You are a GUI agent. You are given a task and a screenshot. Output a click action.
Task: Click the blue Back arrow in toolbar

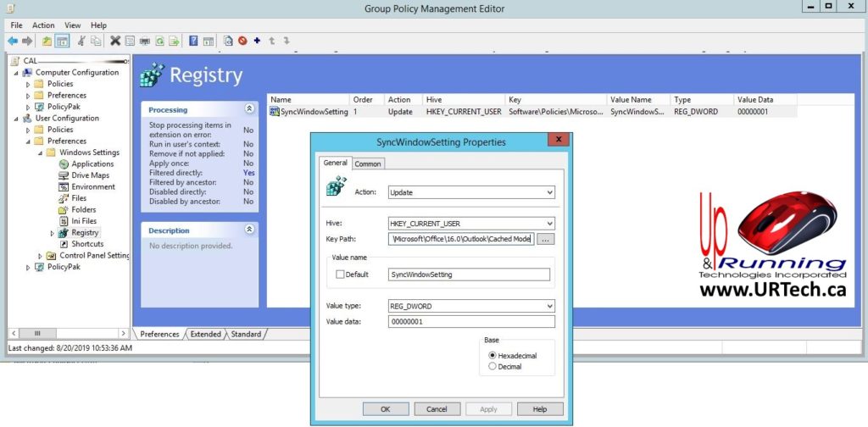[x=13, y=41]
